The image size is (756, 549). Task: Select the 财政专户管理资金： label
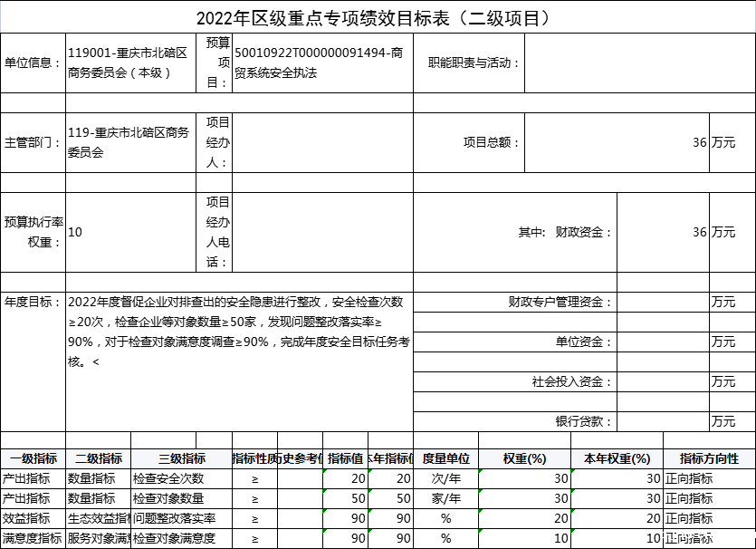click(560, 302)
